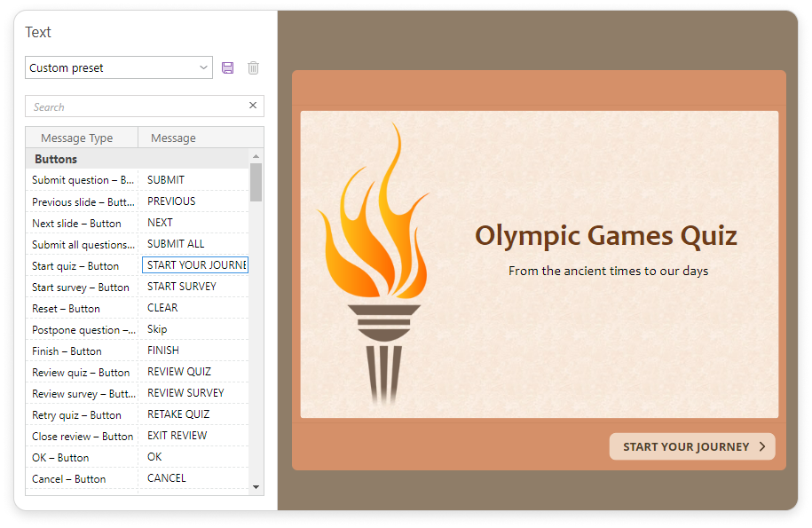This screenshot has width=812, height=528.
Task: Click the scrollbar down arrow
Action: click(x=256, y=487)
